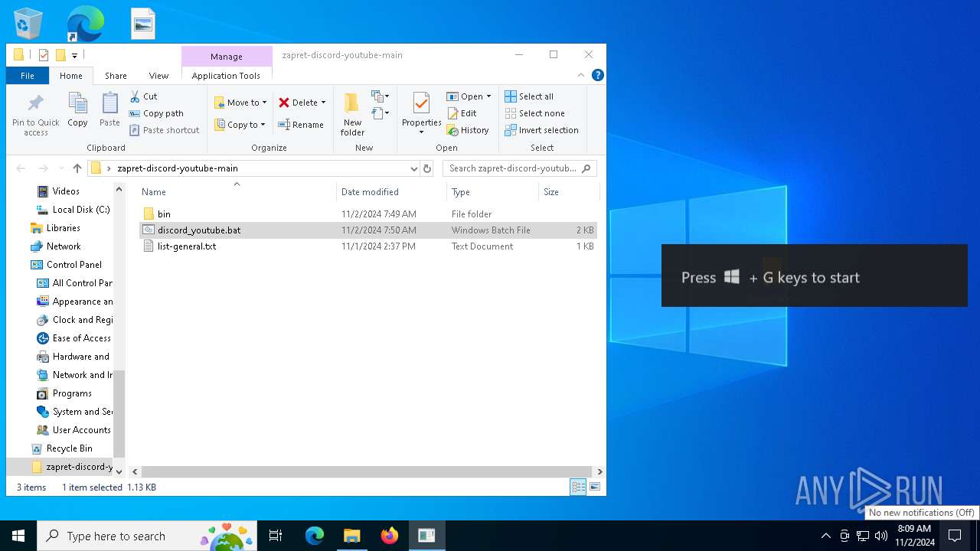The image size is (980, 551).
Task: Click the horizontal scrollbar in file list
Action: point(367,472)
